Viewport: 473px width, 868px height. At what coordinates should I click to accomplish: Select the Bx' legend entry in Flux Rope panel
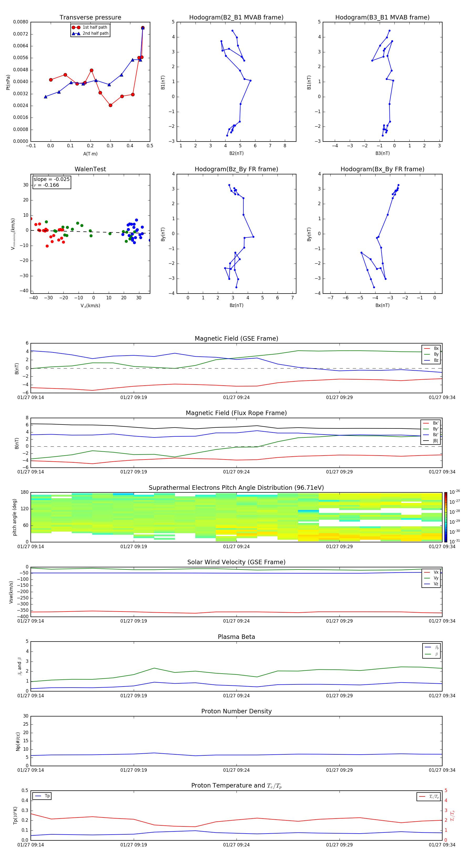click(x=431, y=423)
